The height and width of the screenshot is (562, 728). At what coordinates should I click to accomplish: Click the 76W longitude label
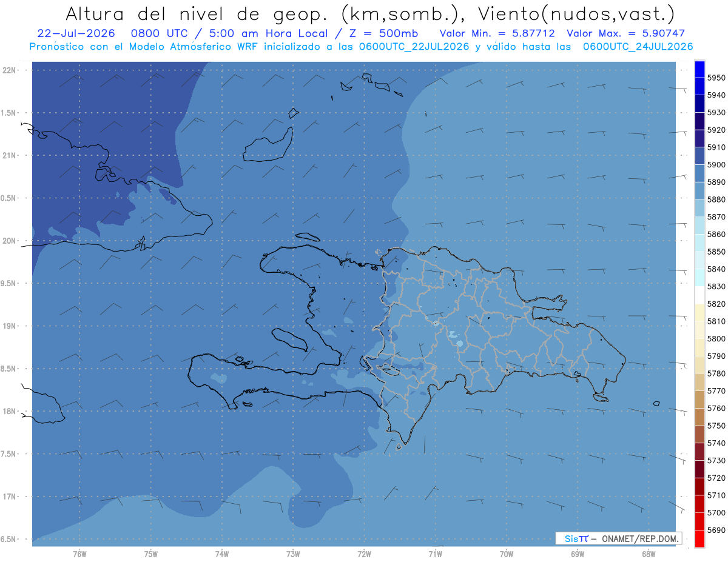79,554
